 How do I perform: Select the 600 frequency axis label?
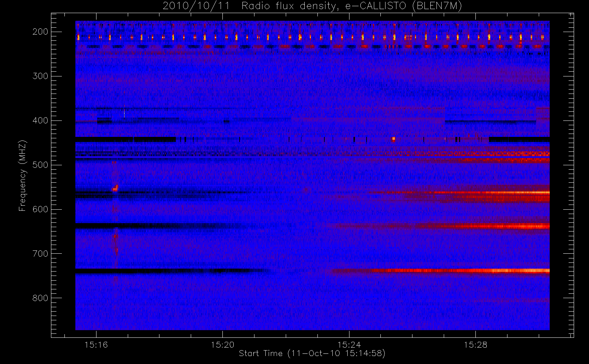40,209
